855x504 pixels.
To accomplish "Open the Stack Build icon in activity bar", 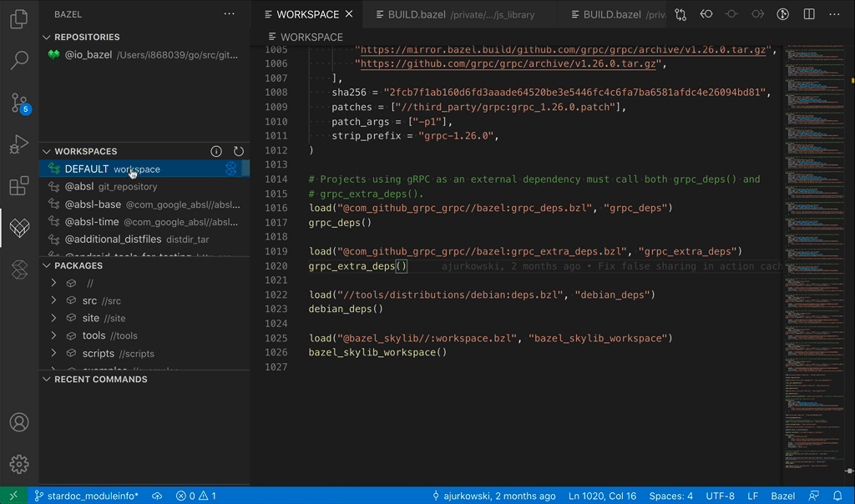I will [x=19, y=270].
